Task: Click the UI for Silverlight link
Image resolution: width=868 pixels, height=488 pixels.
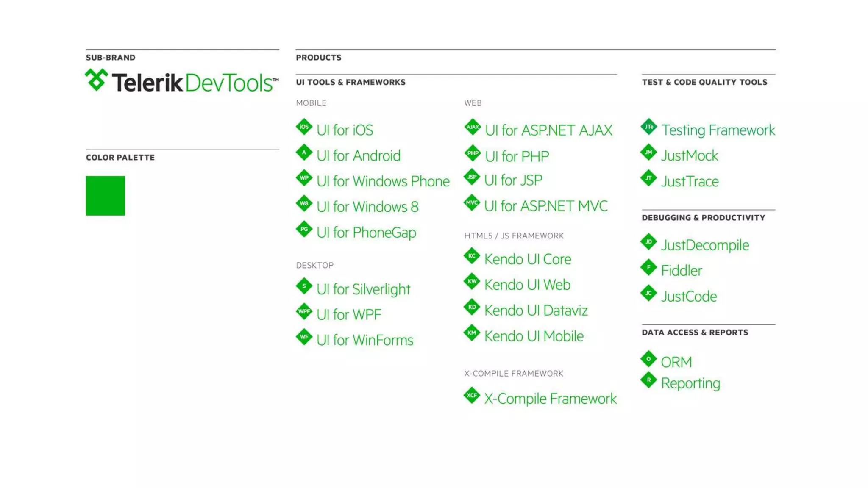Action: pos(363,289)
